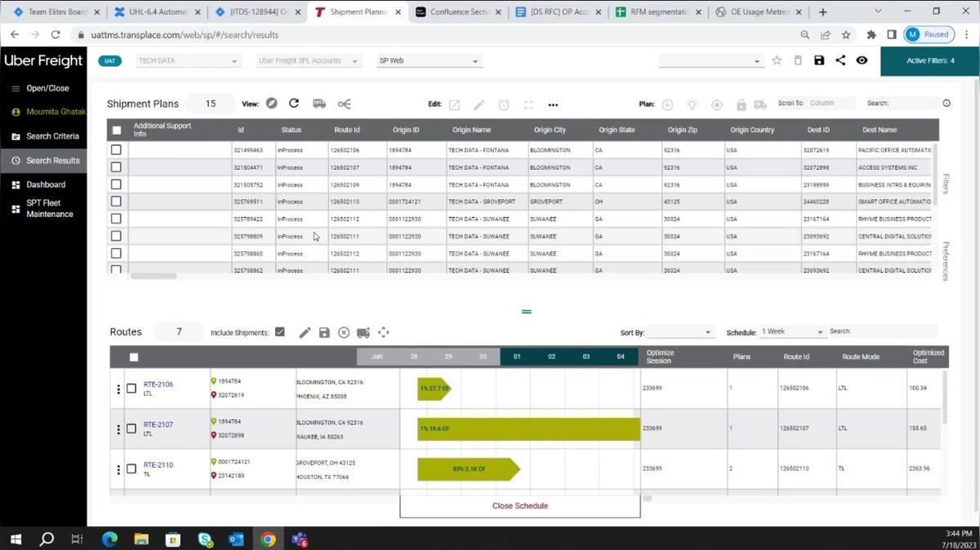Click the share icon in the top toolbar
Screen dimensions: 980x550
click(840, 60)
